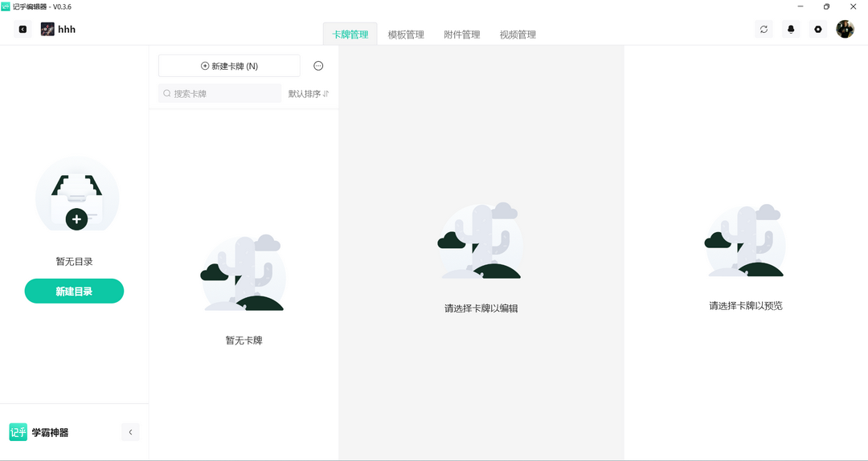Click the plus icon on the empty directory illustration
The height and width of the screenshot is (461, 868).
pos(76,219)
